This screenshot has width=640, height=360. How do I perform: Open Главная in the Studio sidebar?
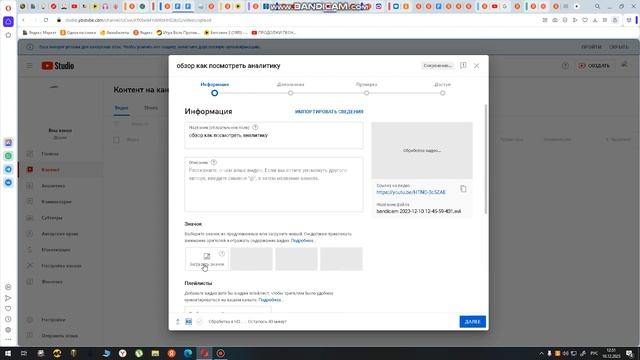60,154
